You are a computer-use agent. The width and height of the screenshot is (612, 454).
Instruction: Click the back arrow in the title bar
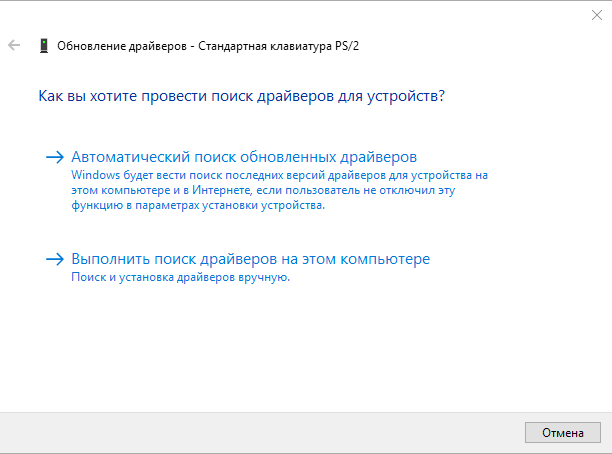(x=14, y=46)
